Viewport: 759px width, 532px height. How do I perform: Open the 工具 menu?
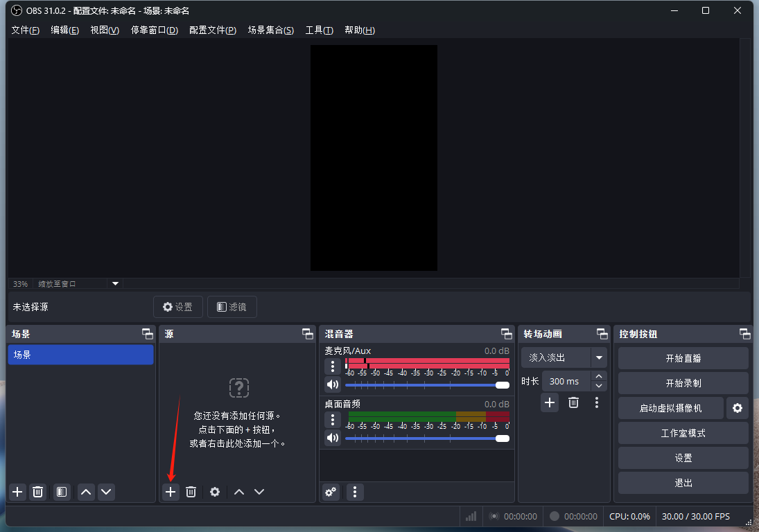319,30
